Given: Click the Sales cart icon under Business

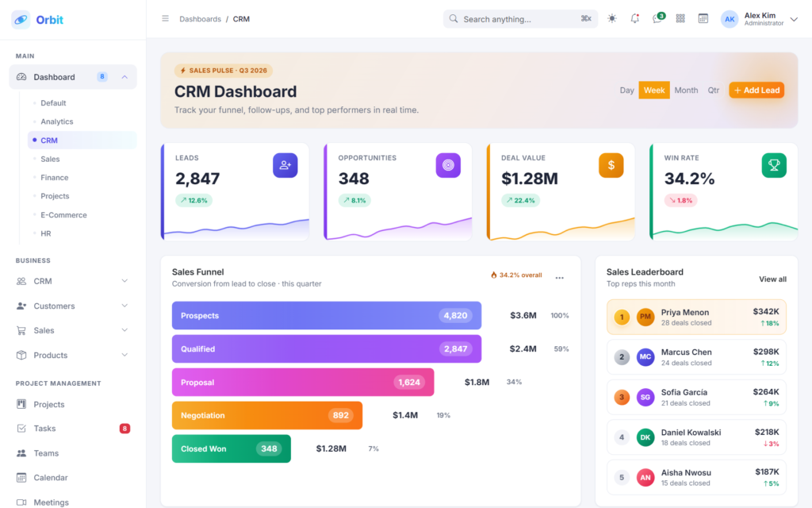Looking at the screenshot, I should pyautogui.click(x=21, y=330).
